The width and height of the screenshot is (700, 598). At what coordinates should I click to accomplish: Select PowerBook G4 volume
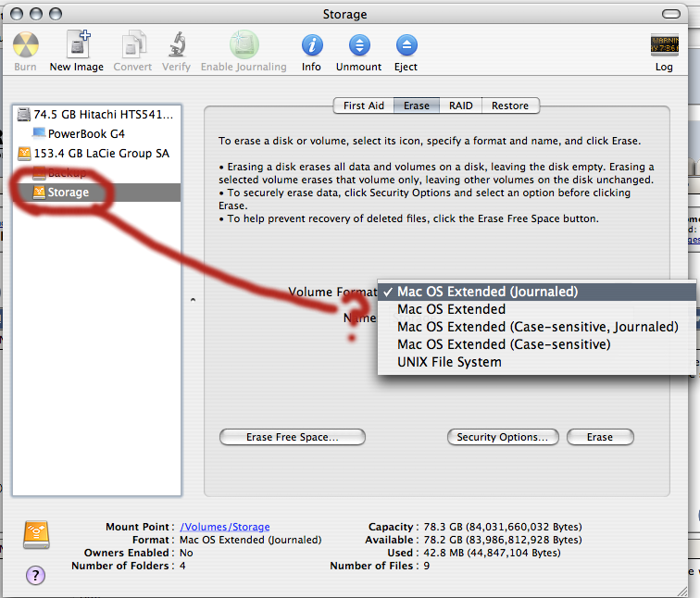96,134
